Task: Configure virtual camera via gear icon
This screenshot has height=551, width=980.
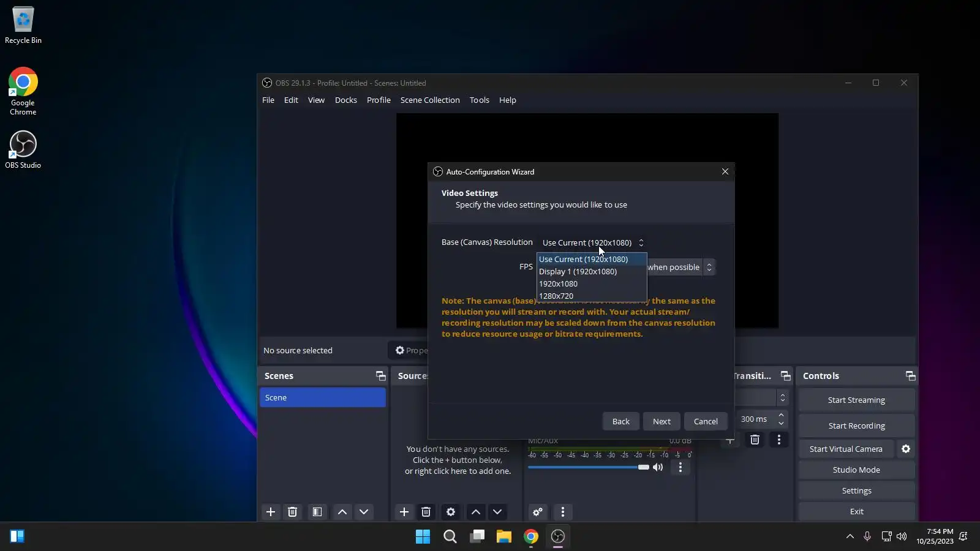Action: pos(906,449)
